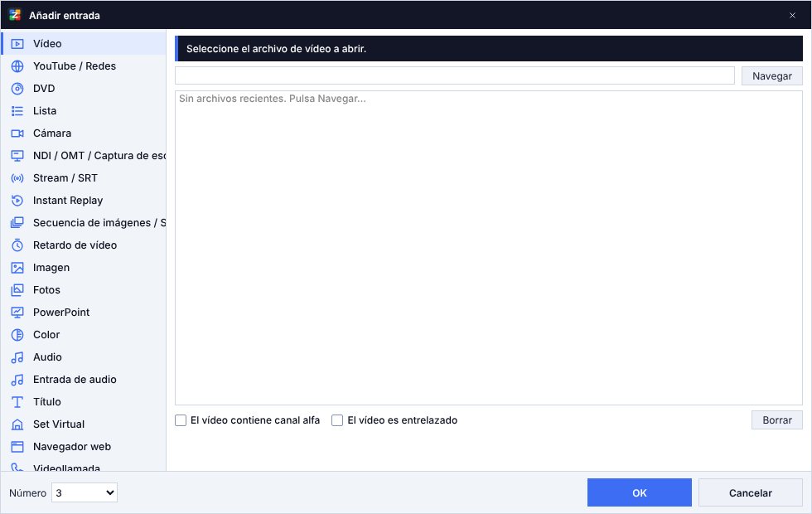This screenshot has width=812, height=514.
Task: Click the Fotos gallery icon
Action: click(17, 290)
